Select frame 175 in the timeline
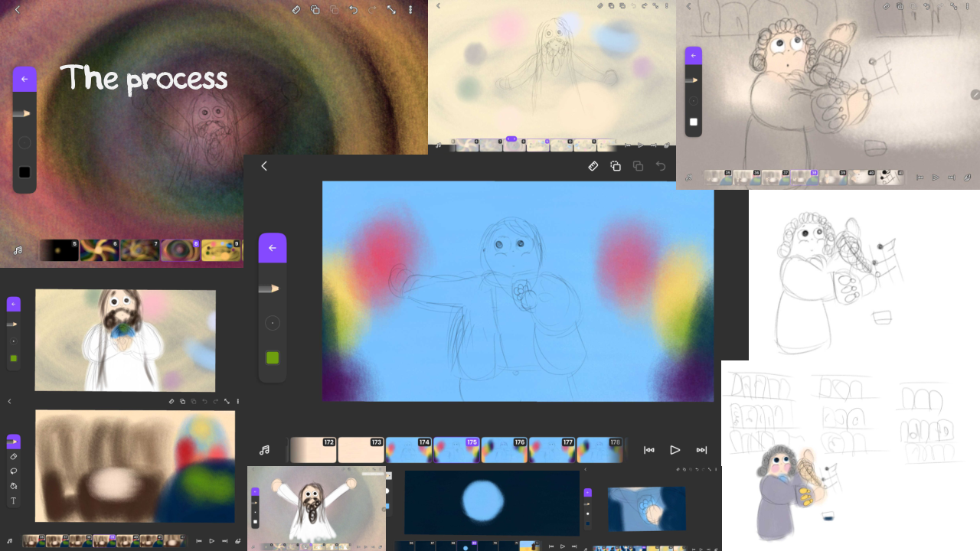 click(456, 450)
